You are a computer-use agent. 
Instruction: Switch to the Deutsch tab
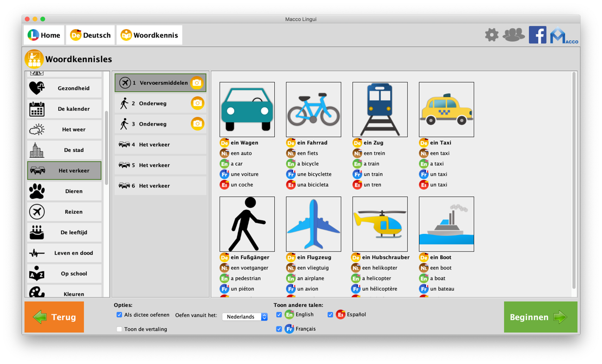click(x=90, y=35)
